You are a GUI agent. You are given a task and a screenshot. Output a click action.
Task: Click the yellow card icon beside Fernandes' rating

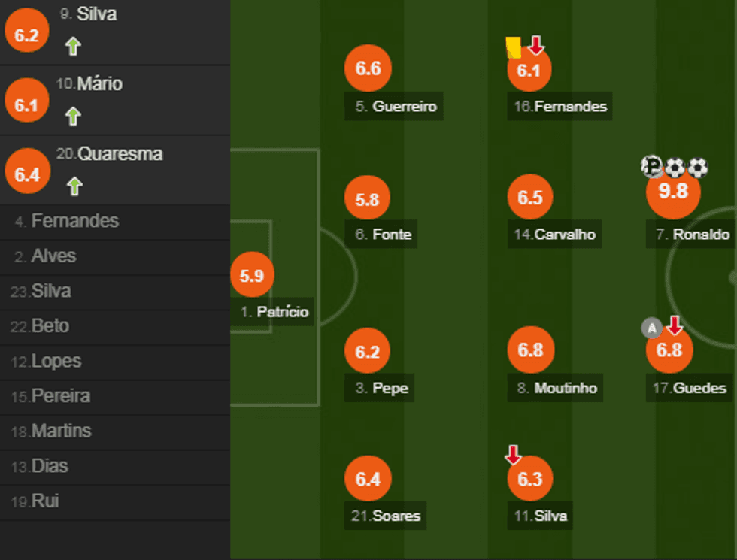514,47
